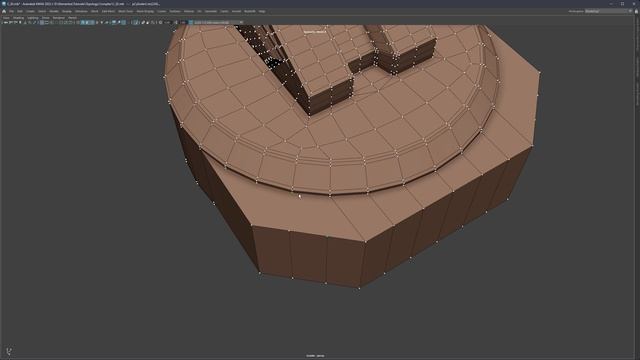Viewport: 640px width, 360px height.
Task: Click the Maya home icon in menu bar
Action: tap(4, 11)
